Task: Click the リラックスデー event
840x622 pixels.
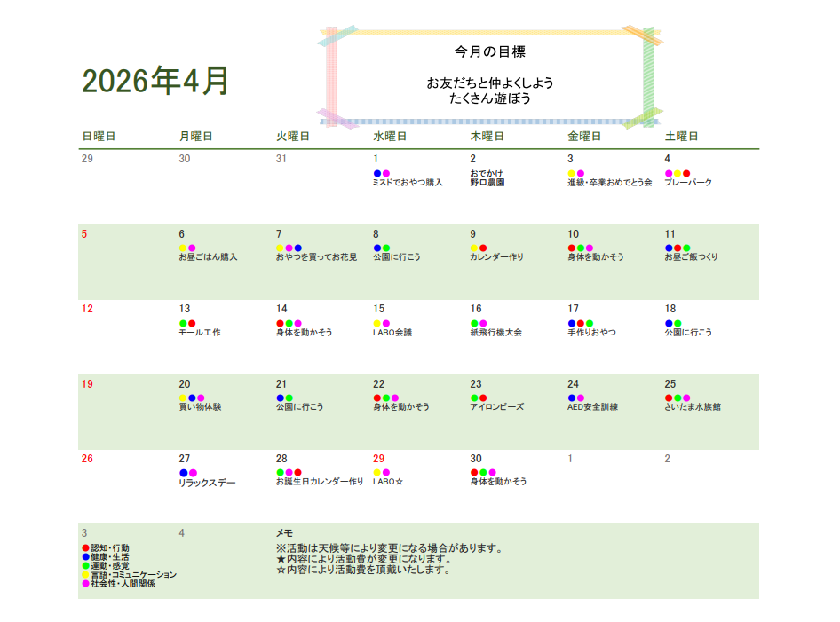Action: (x=207, y=483)
